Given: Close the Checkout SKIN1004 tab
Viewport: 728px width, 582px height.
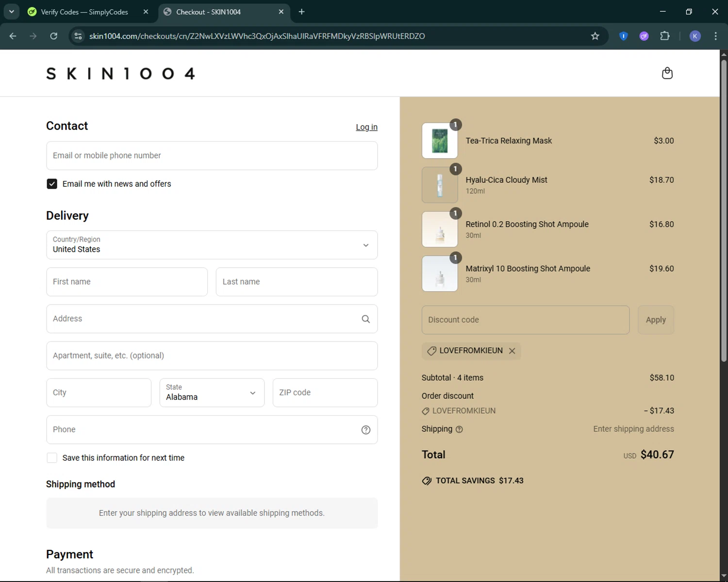Looking at the screenshot, I should [281, 12].
